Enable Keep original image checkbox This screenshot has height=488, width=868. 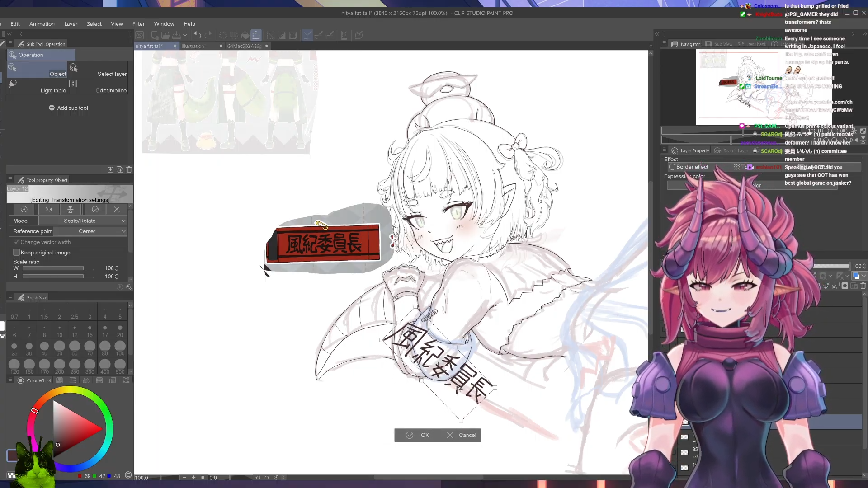(x=17, y=253)
